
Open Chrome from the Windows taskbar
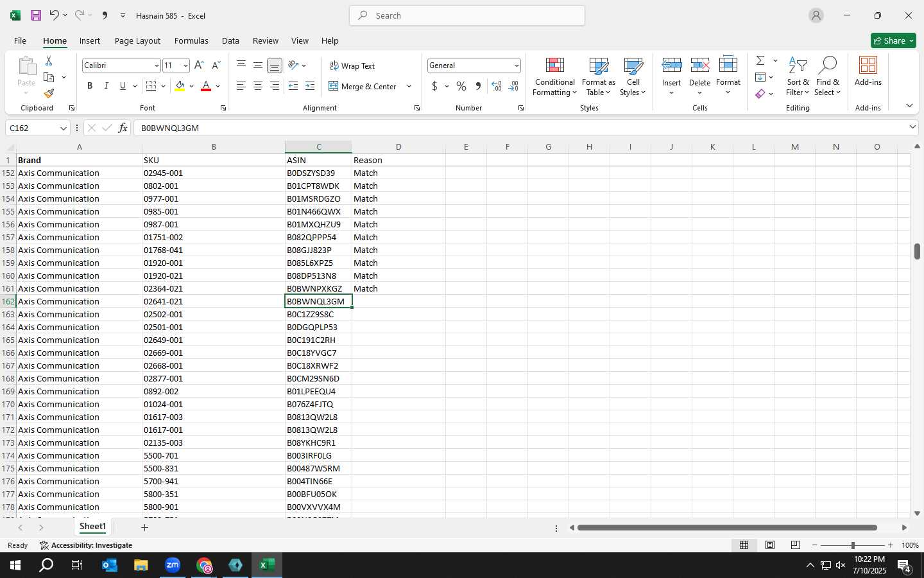pos(204,565)
